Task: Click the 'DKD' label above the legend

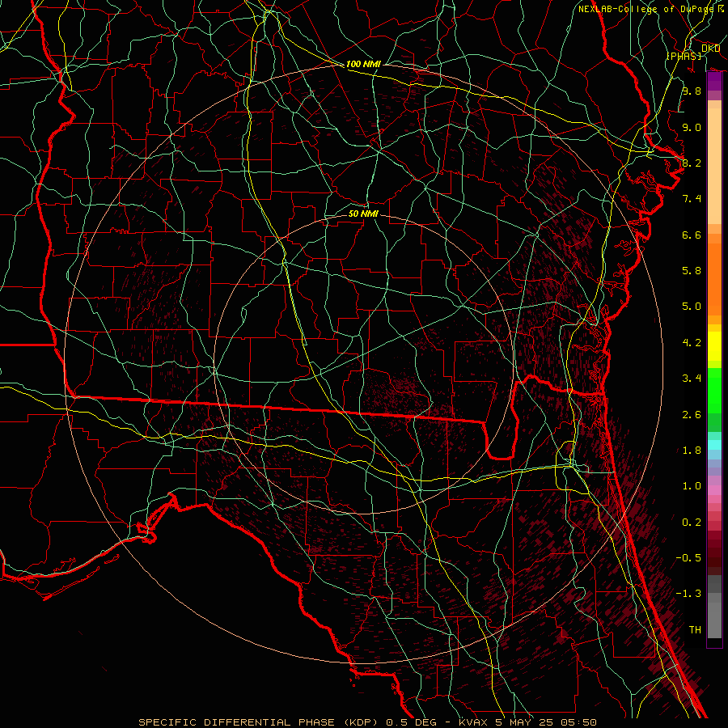Action: [710, 49]
